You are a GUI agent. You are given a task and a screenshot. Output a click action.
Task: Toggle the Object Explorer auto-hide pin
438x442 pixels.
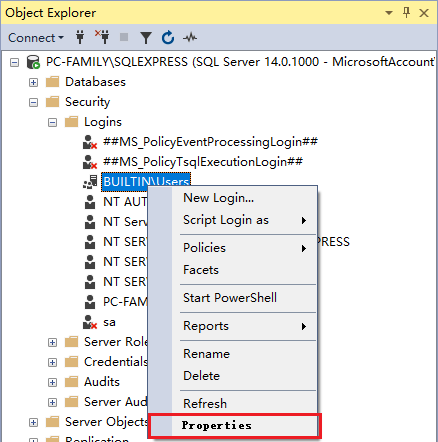[406, 13]
